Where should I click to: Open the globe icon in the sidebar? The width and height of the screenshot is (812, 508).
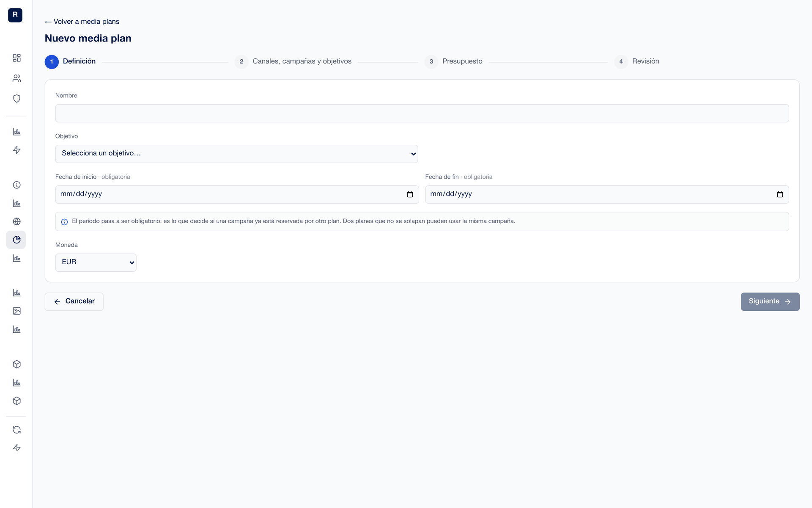click(16, 221)
